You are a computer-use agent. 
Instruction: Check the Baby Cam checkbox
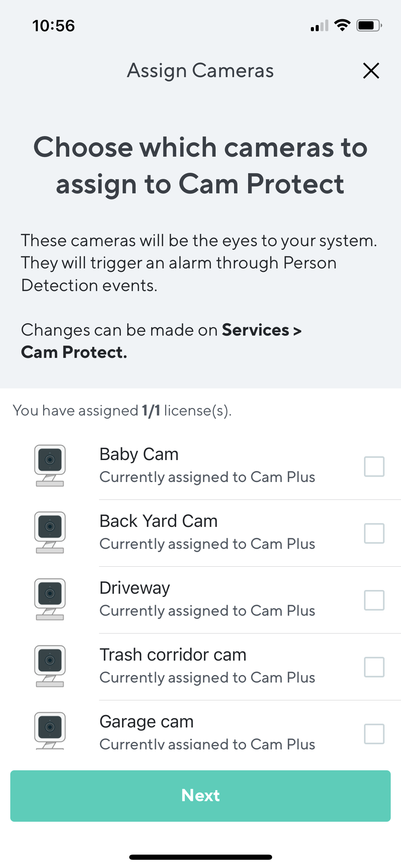point(374,466)
